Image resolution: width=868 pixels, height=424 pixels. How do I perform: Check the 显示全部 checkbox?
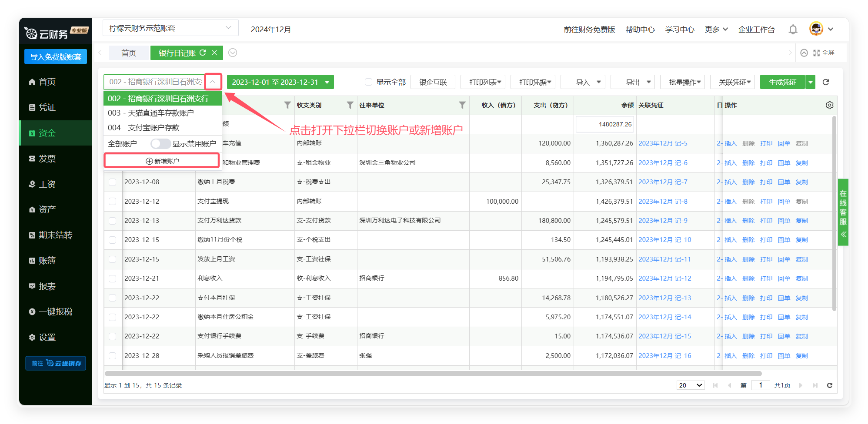368,82
